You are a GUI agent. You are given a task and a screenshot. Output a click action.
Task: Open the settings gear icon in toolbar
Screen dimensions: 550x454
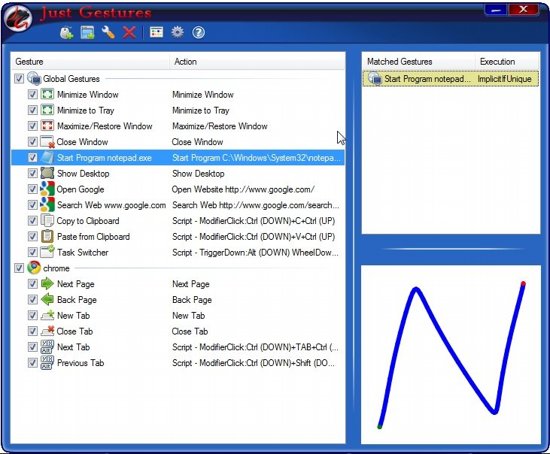point(177,32)
